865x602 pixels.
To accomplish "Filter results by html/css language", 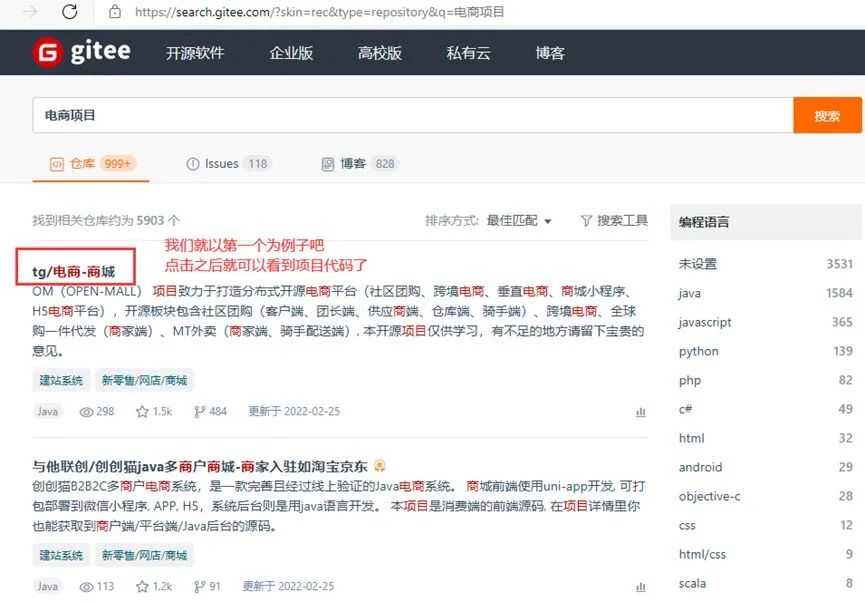I will tap(766, 555).
